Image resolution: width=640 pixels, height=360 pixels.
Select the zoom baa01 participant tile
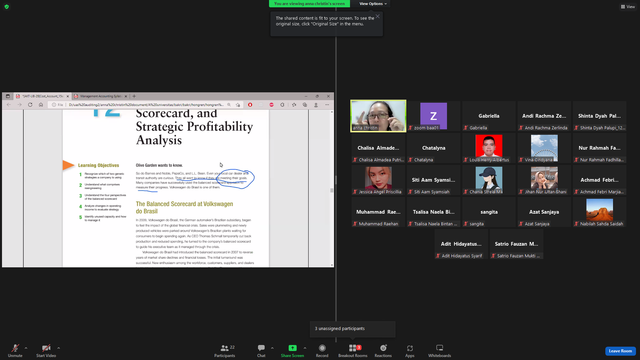pyautogui.click(x=433, y=116)
